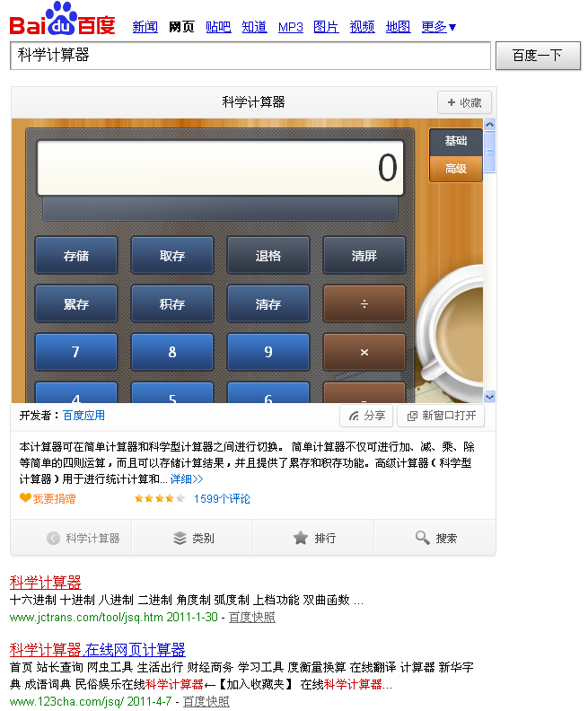Open the 百度应用 developer link
588x711 pixels.
pyautogui.click(x=83, y=416)
